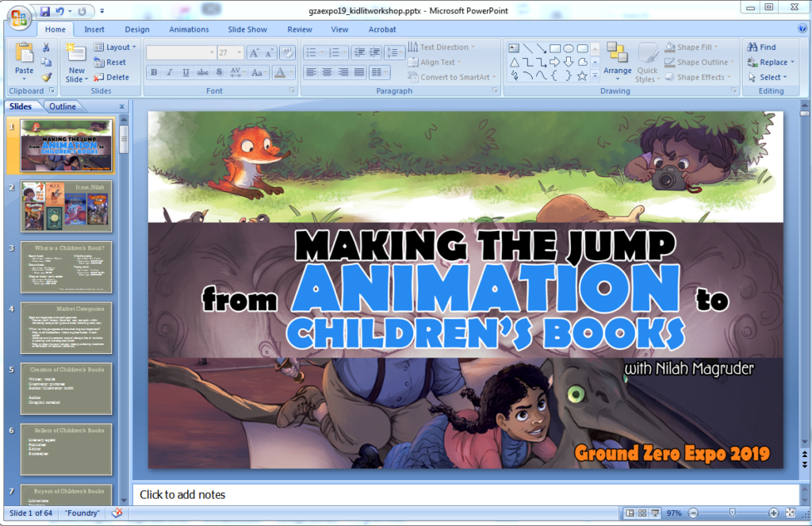Viewport: 812px width, 526px height.
Task: Select 'What is a Children's Book?' slide thumbnail
Action: click(66, 267)
